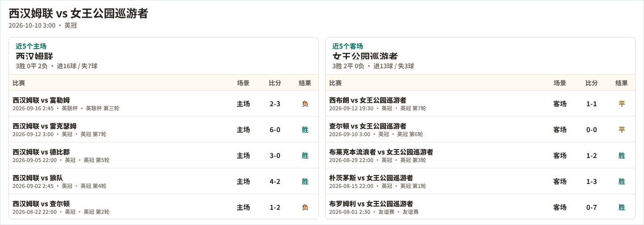Click the 1-2 score in the 布莱克本流浪者 row
The height and width of the screenshot is (225, 644).
click(592, 156)
